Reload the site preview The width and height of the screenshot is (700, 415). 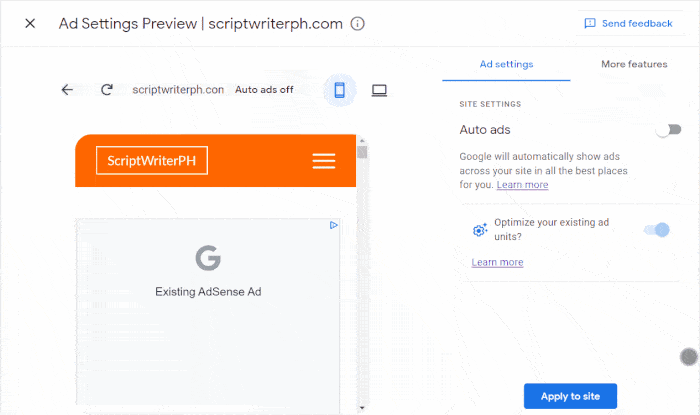(106, 90)
